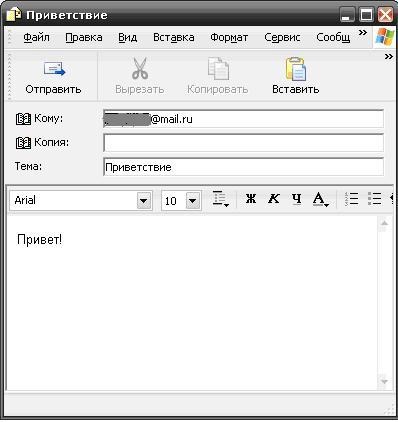The width and height of the screenshot is (398, 422).
Task: Maximize the Приветствие window
Action: 367,15
